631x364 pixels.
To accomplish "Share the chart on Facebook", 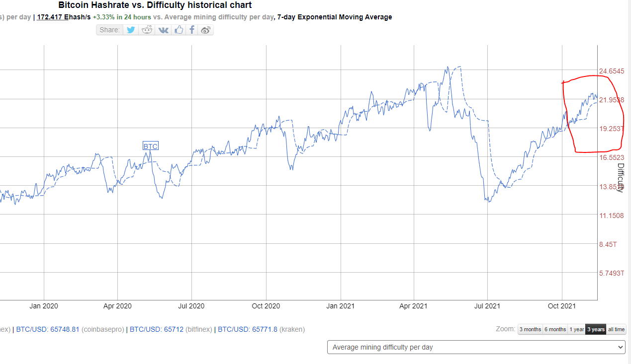I will coord(192,30).
